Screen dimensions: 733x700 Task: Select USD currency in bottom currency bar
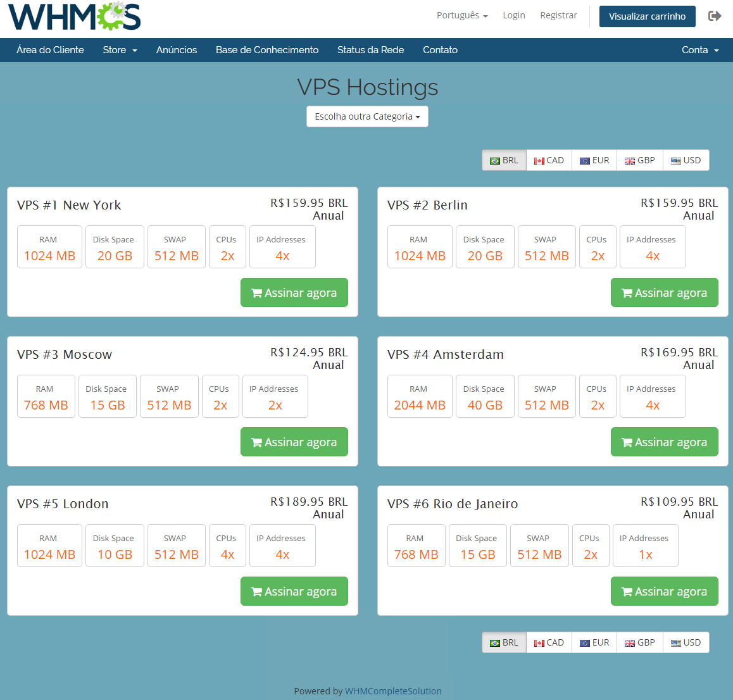click(686, 642)
